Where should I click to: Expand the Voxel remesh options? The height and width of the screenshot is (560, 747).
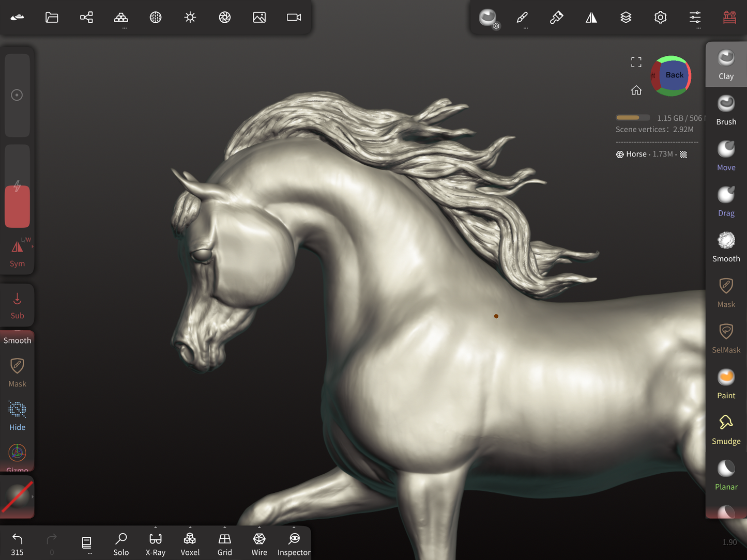click(x=190, y=528)
